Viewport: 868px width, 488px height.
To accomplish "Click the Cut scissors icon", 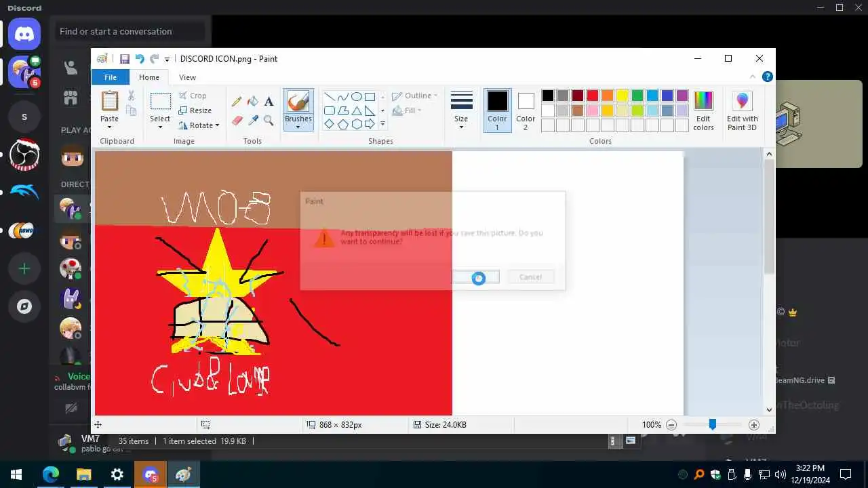I will click(131, 96).
